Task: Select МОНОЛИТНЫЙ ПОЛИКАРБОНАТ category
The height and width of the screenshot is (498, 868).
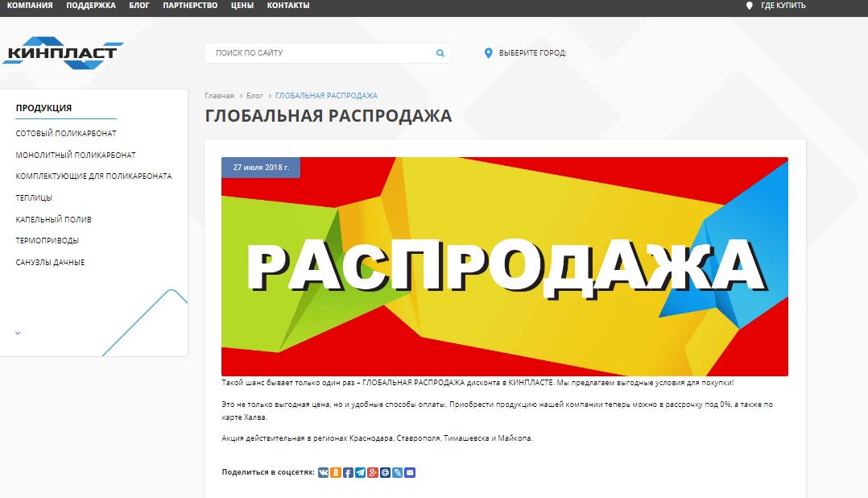Action: tap(76, 155)
